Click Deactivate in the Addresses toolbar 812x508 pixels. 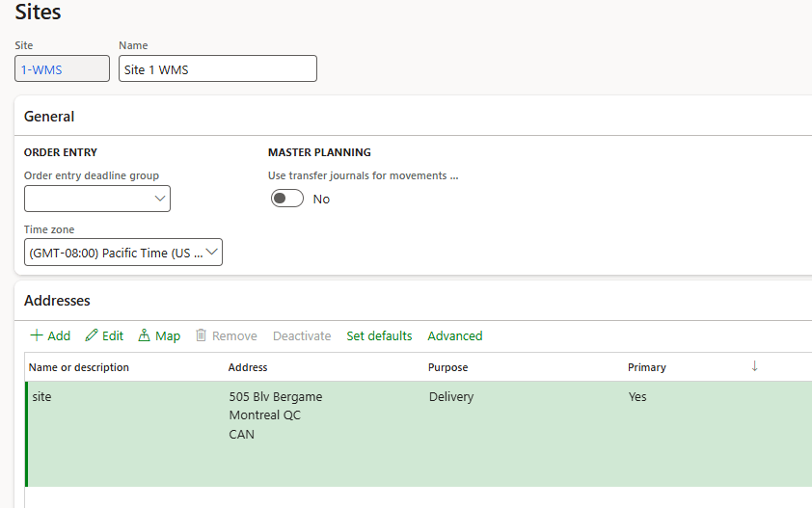point(302,335)
